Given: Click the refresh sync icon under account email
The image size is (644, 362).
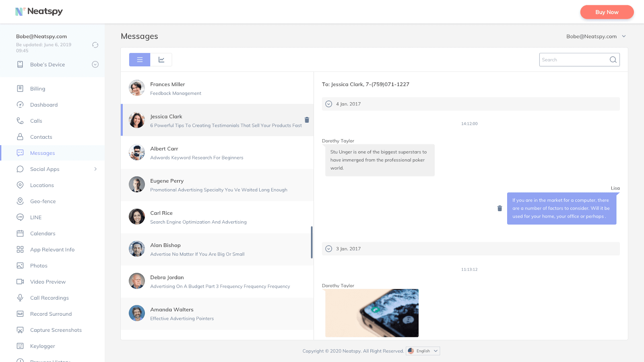Looking at the screenshot, I should 95,45.
